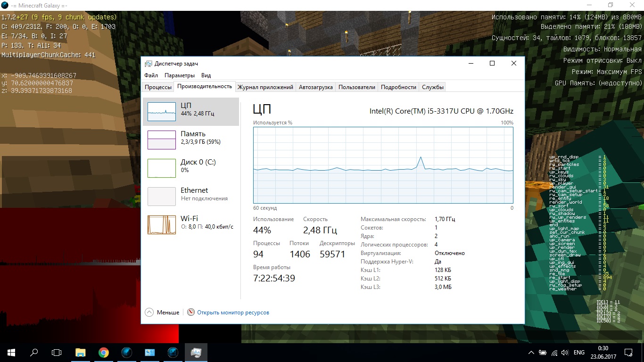Open the Action Center notifications icon
644x362 pixels.
coord(628,352)
